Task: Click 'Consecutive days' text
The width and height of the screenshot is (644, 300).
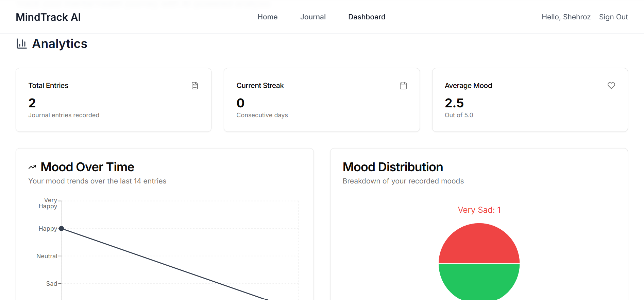Action: (262, 115)
